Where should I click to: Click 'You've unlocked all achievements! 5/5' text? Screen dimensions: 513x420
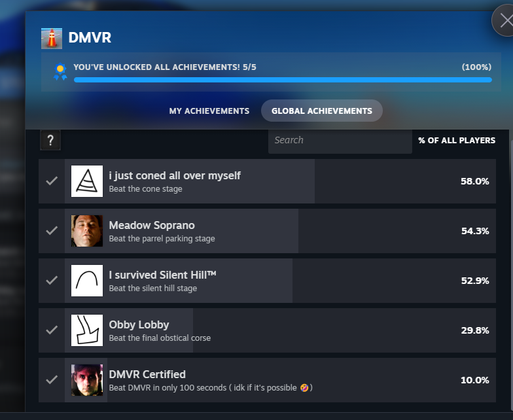coord(165,67)
